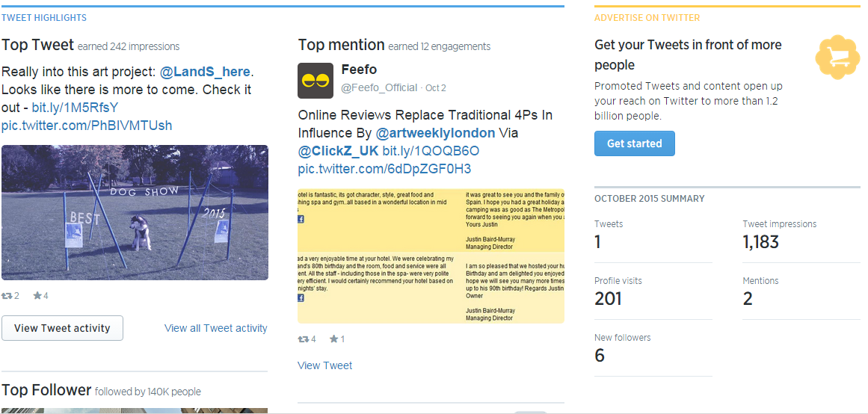Open the bit.ly/1M5RfsY link

click(75, 108)
